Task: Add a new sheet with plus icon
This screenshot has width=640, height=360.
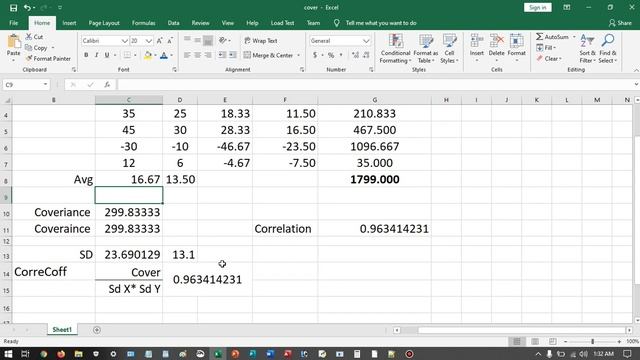Action: point(97,330)
